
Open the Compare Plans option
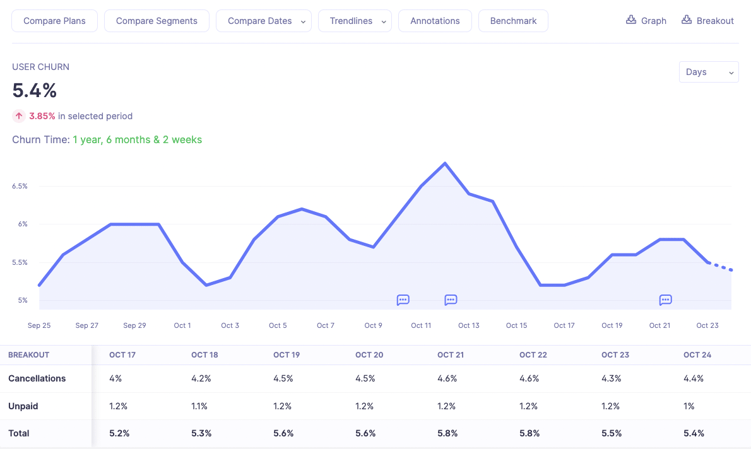54,21
